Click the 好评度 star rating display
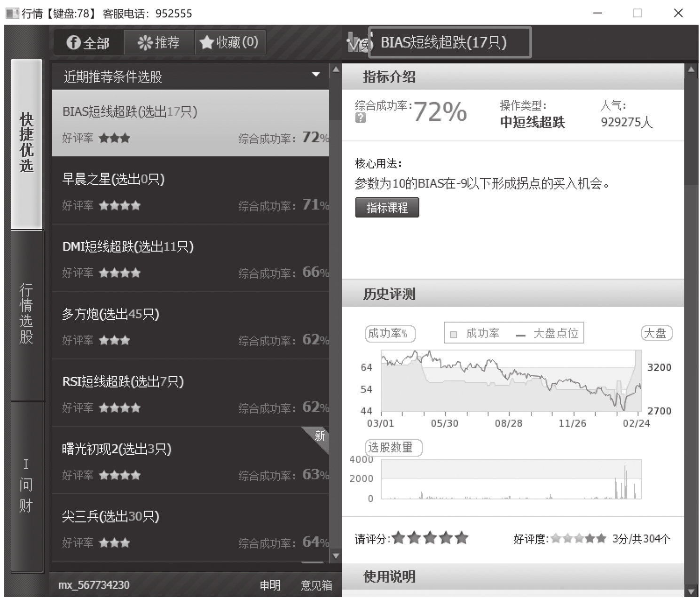 (x=578, y=539)
